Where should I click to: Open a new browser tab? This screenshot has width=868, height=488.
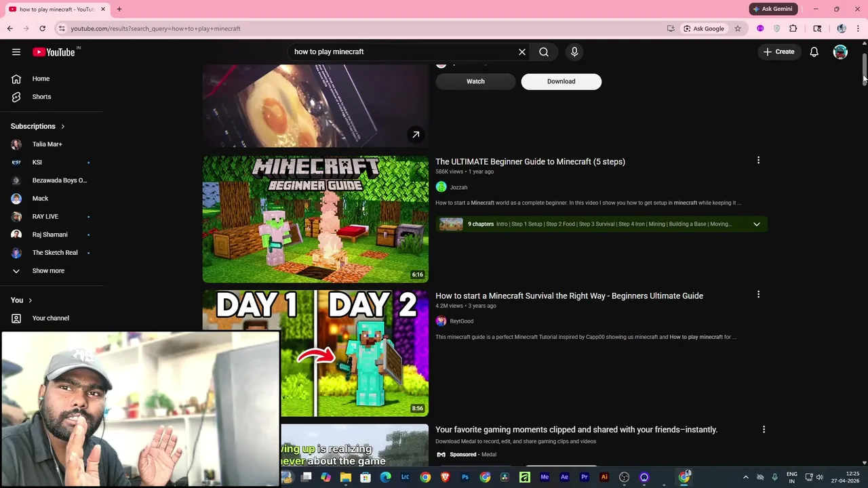119,9
